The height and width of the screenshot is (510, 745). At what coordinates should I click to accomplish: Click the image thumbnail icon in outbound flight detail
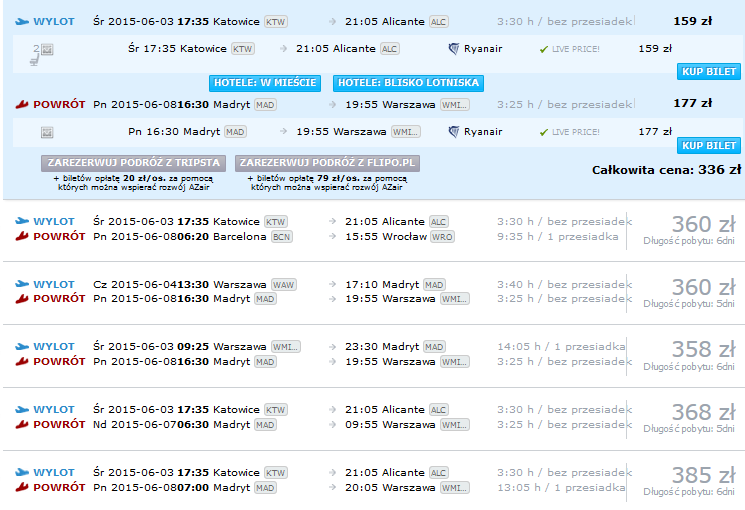[x=47, y=49]
